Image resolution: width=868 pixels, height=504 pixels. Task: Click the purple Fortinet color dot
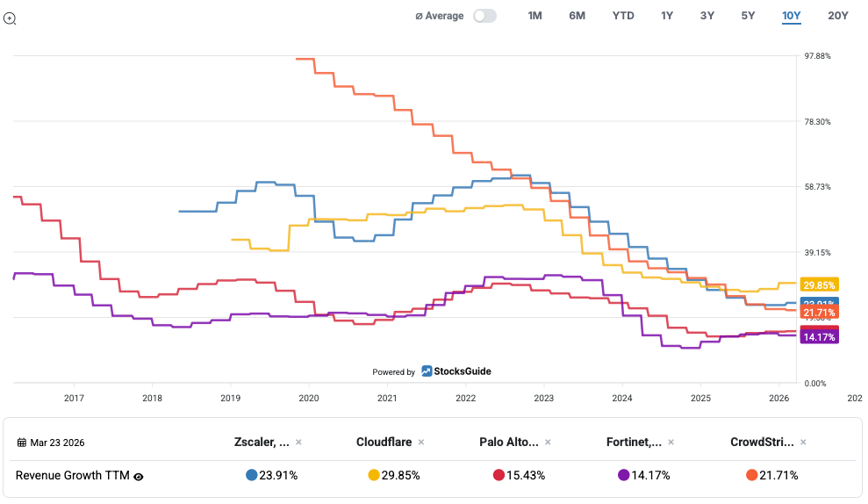(624, 476)
